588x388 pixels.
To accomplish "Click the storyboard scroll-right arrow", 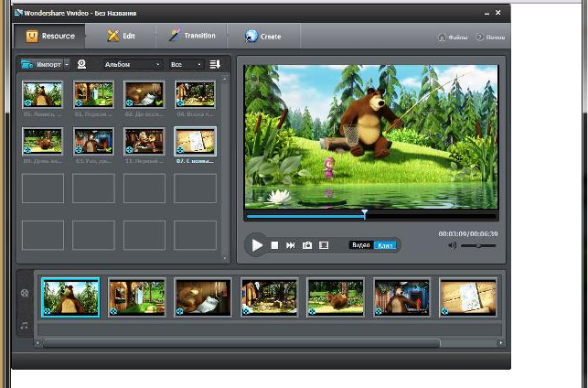I will [501, 343].
